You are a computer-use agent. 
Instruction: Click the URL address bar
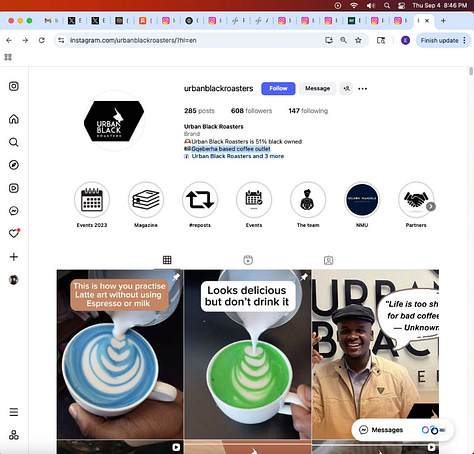click(x=193, y=40)
